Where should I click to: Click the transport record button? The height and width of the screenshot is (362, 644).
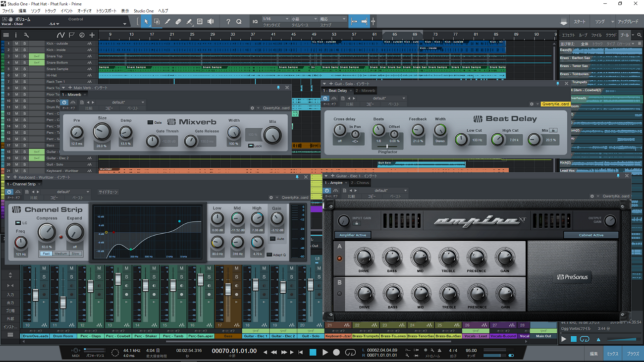[336, 352]
